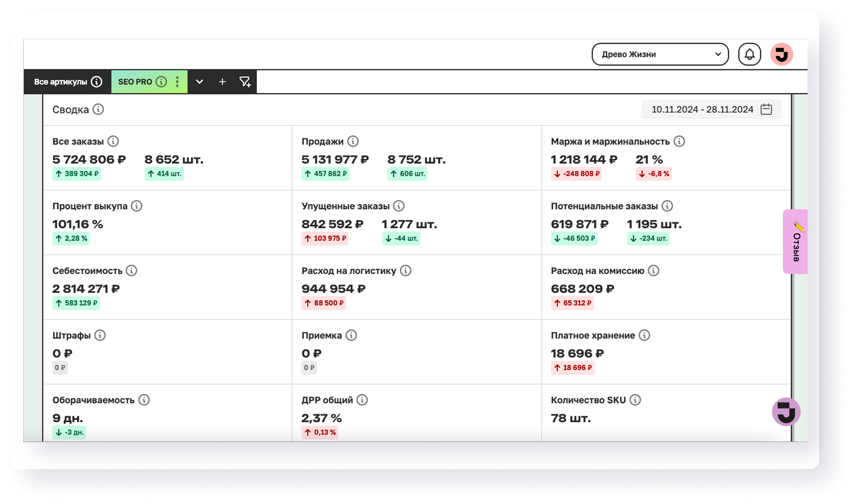Select the 389 304 ₽ orders change badge
The width and height of the screenshot is (854, 504).
77,174
